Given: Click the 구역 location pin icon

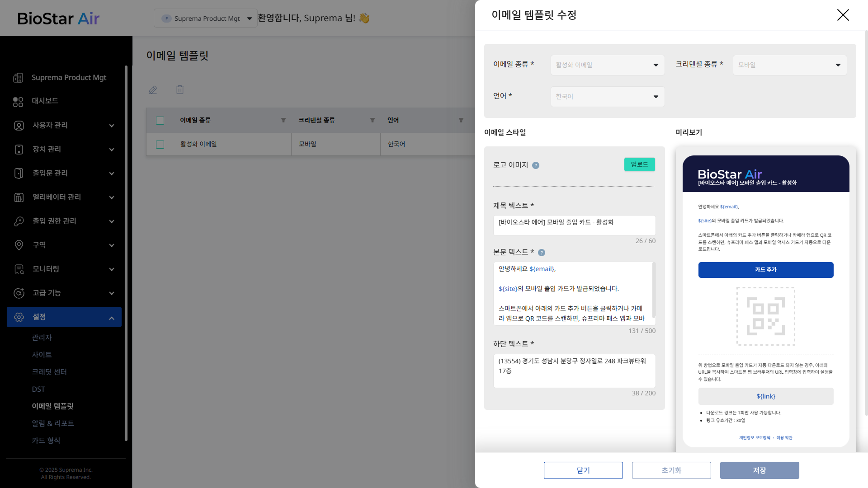Looking at the screenshot, I should point(19,245).
